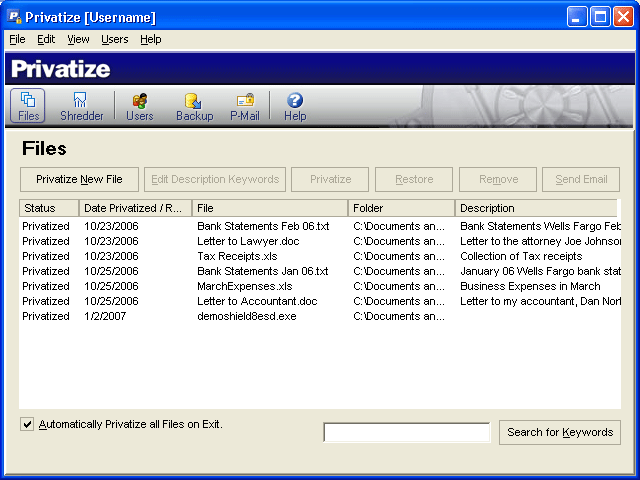Sort by the File column header
Screen dimensions: 640x480
click(x=270, y=208)
